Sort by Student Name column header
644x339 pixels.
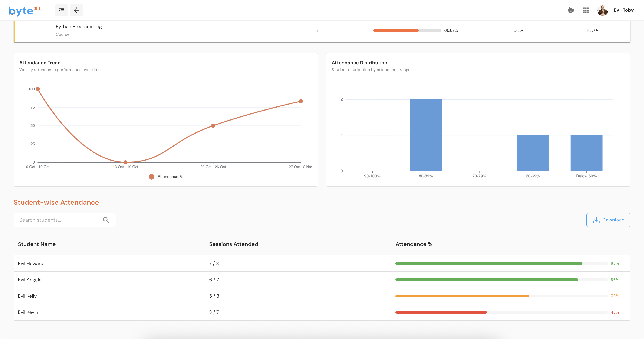point(37,244)
